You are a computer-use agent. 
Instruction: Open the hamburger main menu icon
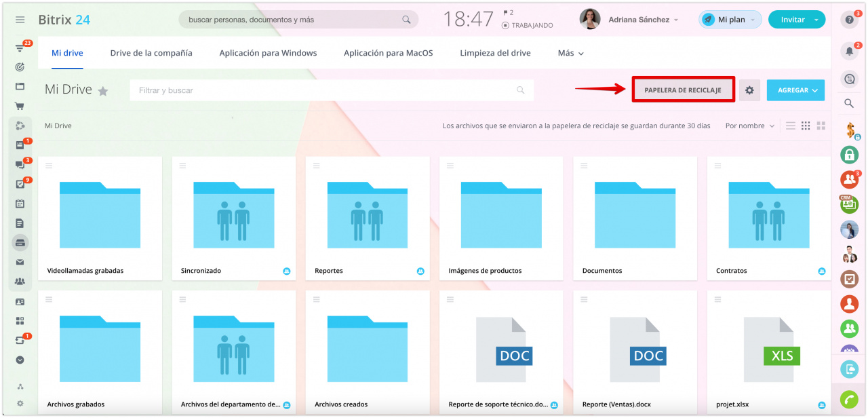click(20, 20)
